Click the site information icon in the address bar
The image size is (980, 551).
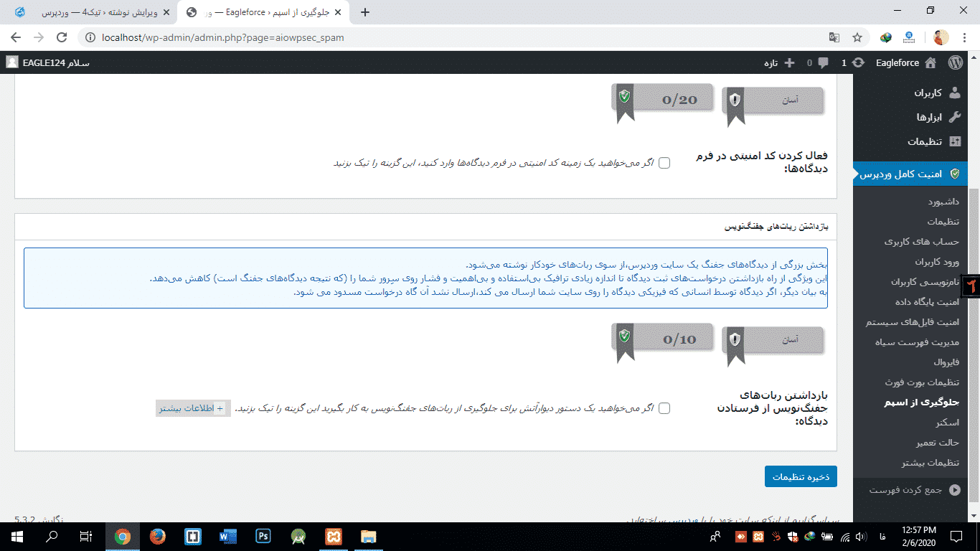click(x=90, y=37)
